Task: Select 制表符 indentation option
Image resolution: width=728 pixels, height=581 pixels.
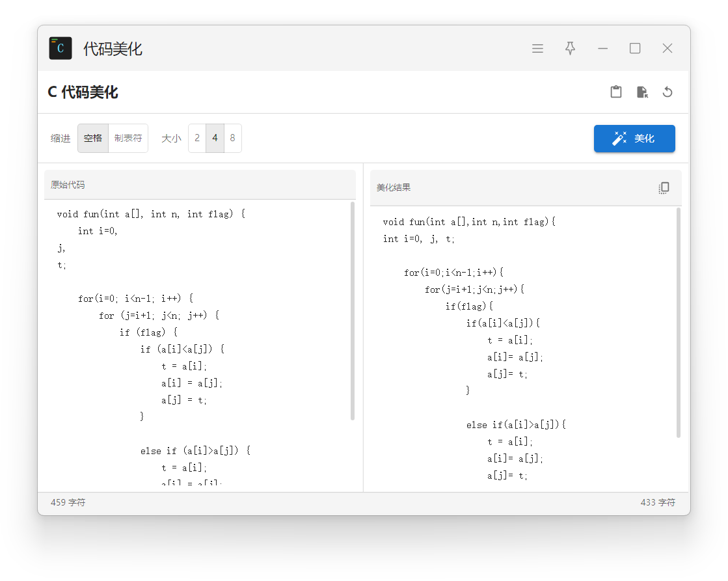Action: 128,139
